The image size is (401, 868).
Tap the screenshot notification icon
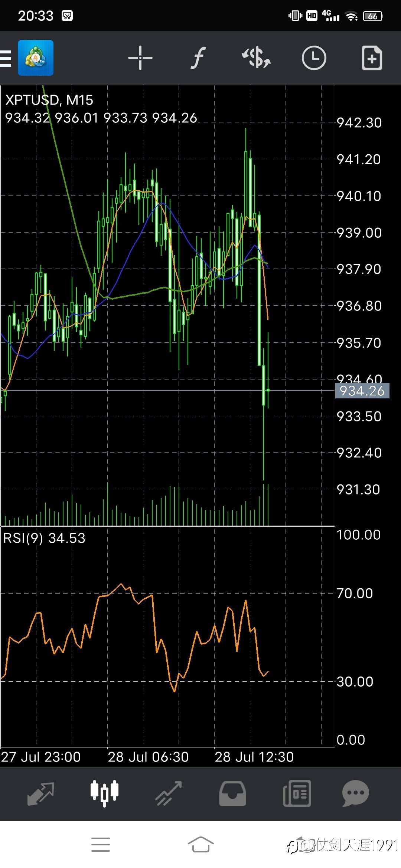coord(67,16)
